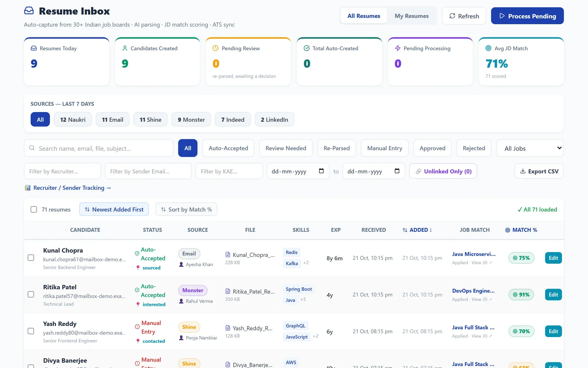Focus the Filter by Sender Email field

coord(148,171)
